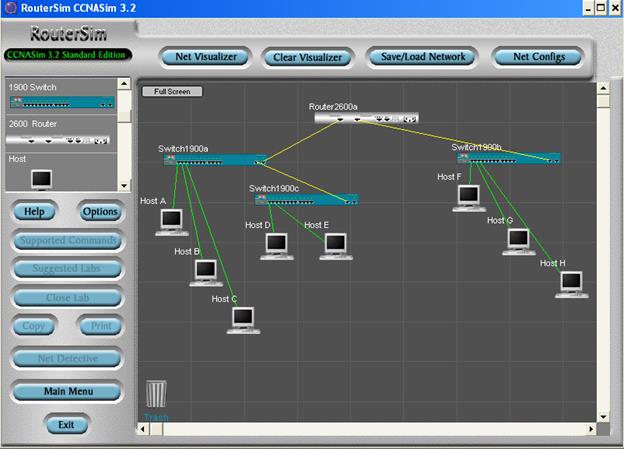This screenshot has width=624, height=449.
Task: Click the Host C computer icon
Action: [x=244, y=319]
